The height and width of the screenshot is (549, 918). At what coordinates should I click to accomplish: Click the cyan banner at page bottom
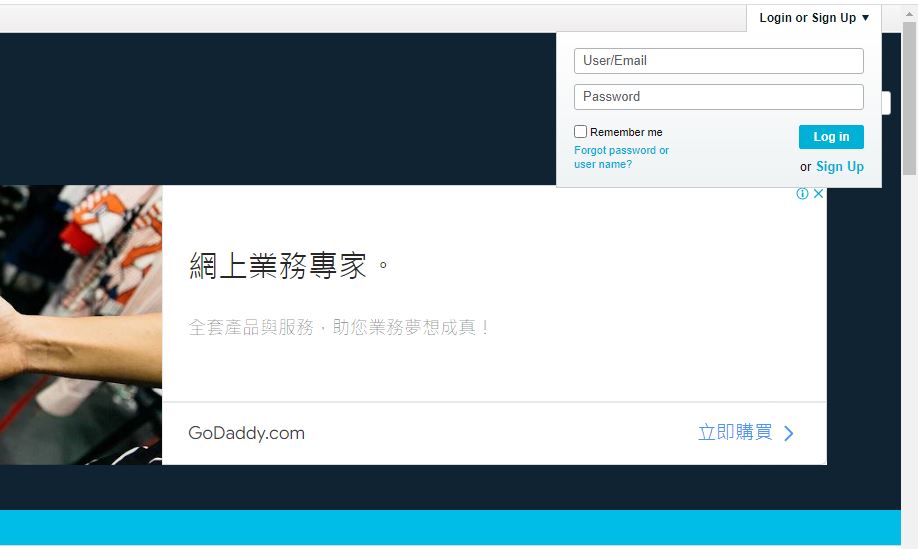coord(450,527)
